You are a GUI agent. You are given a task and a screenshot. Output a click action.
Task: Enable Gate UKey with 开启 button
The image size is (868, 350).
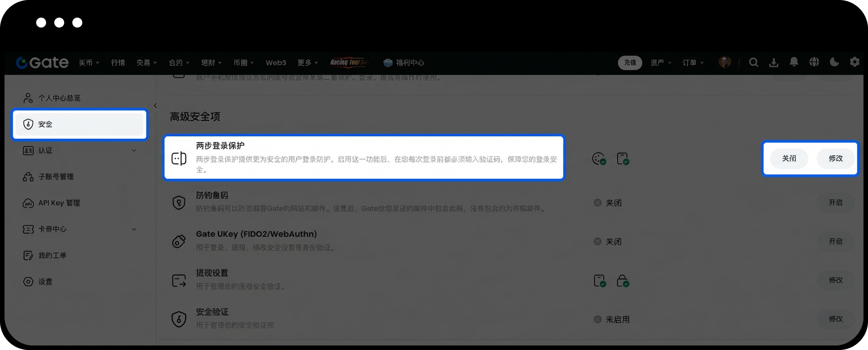click(x=835, y=242)
